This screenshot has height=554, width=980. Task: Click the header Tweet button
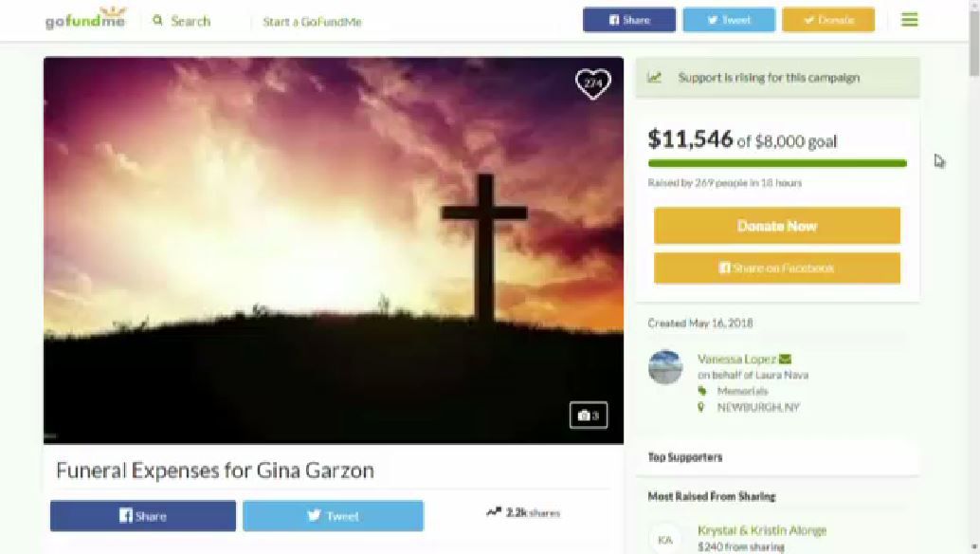[729, 20]
